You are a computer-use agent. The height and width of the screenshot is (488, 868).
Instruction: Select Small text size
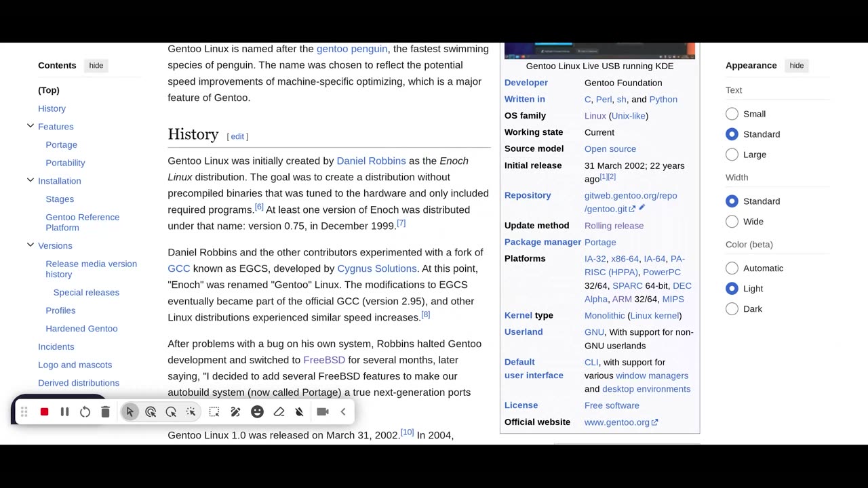click(732, 114)
